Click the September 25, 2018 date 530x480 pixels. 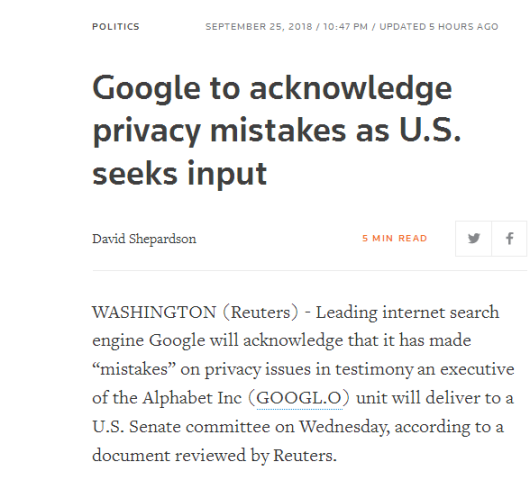click(259, 27)
